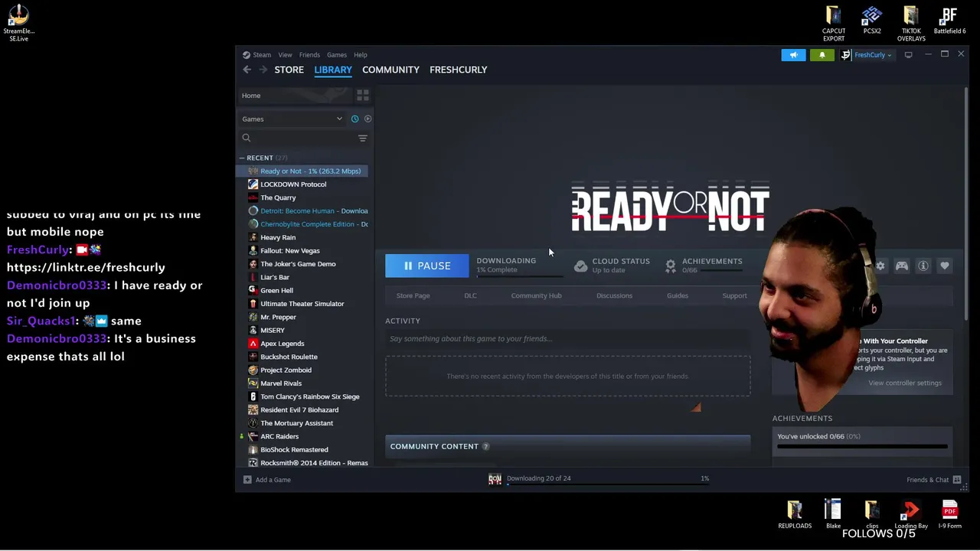Show game info icon
The height and width of the screenshot is (551, 980).
(x=923, y=266)
